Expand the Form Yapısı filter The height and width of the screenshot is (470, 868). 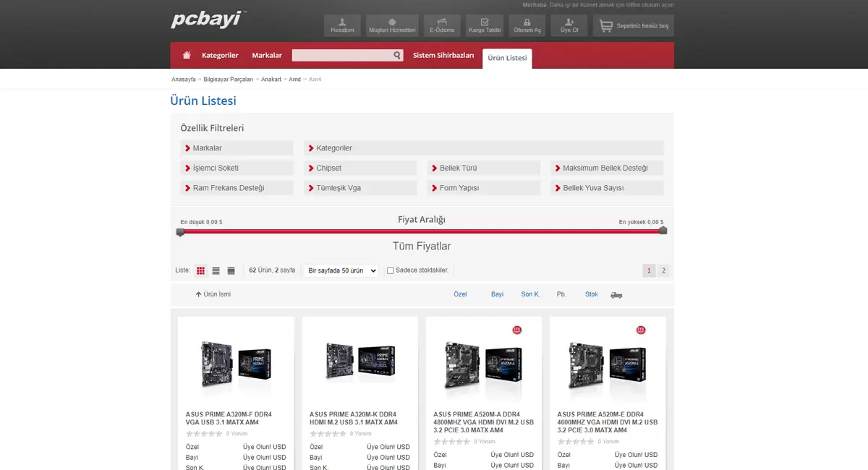[x=484, y=188]
